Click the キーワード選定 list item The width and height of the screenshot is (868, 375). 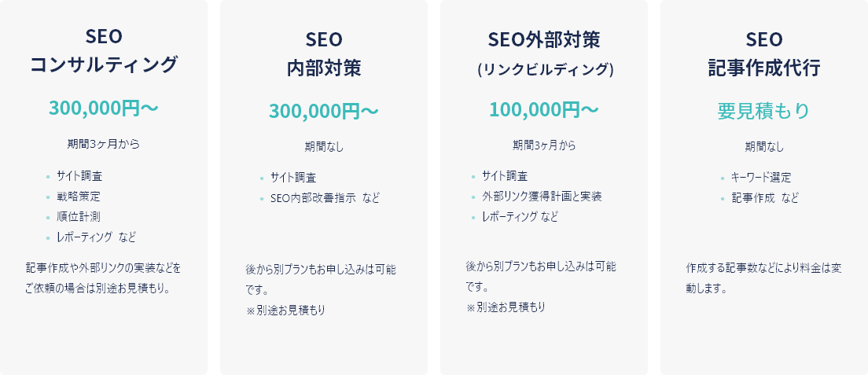(761, 177)
